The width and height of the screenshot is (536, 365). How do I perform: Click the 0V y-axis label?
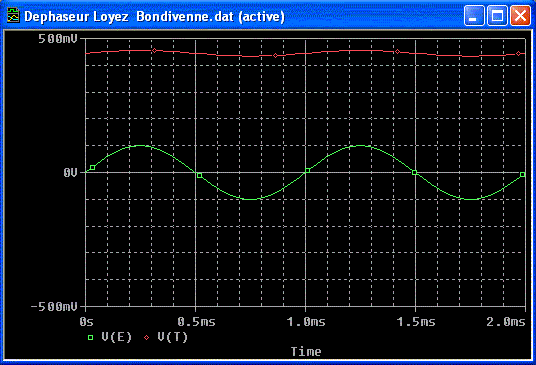tap(70, 173)
